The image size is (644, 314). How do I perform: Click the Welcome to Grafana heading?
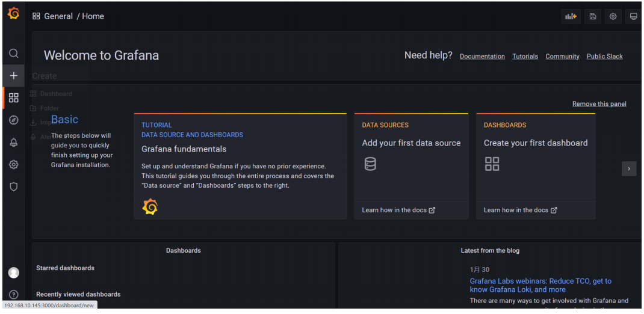[x=102, y=55]
